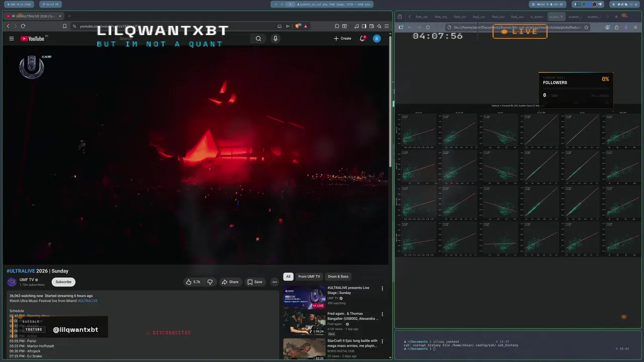The width and height of the screenshot is (644, 362).
Task: Follow the #ULTRALIVE hashtag link in the description
Action: (88, 301)
